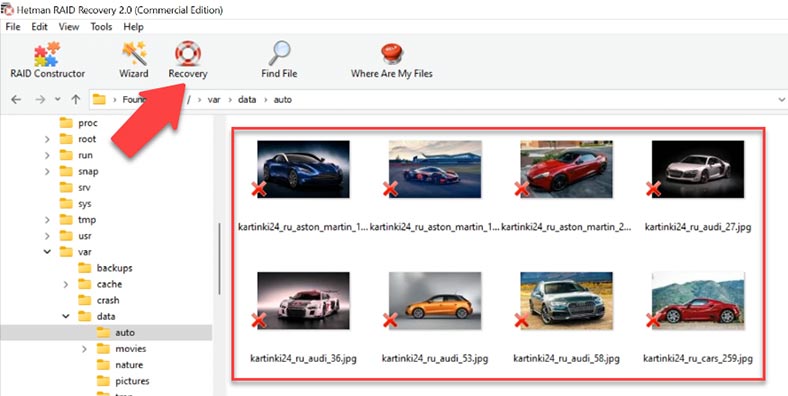Screen dimensions: 788x396
Task: Expand the cache folder
Action: click(x=66, y=284)
